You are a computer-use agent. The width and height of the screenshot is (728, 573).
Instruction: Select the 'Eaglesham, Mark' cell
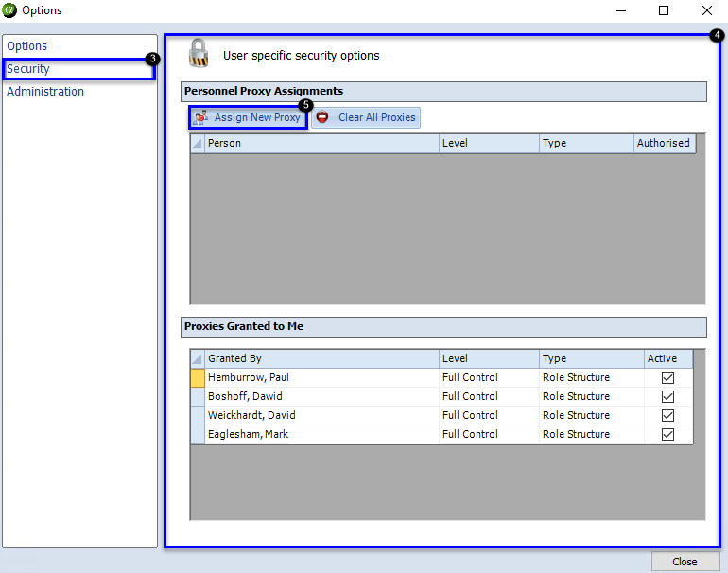(321, 435)
